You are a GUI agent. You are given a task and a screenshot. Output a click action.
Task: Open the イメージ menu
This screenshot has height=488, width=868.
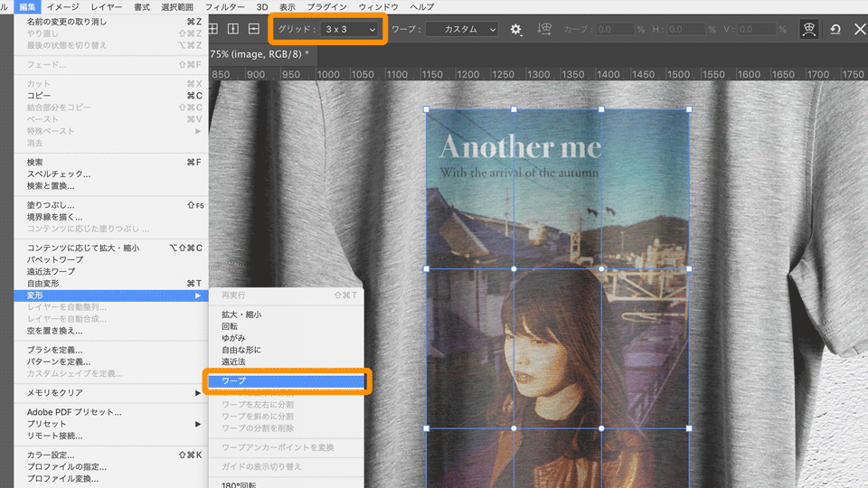62,6
